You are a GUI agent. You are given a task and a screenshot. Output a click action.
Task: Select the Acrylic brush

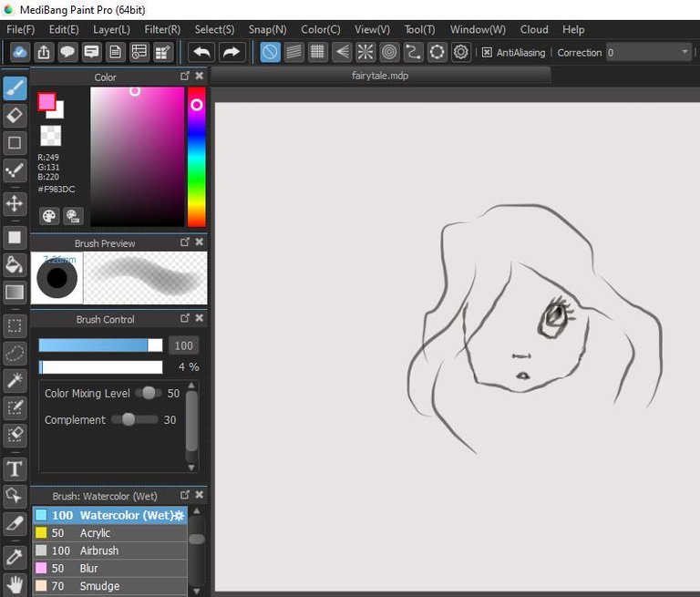(109, 532)
